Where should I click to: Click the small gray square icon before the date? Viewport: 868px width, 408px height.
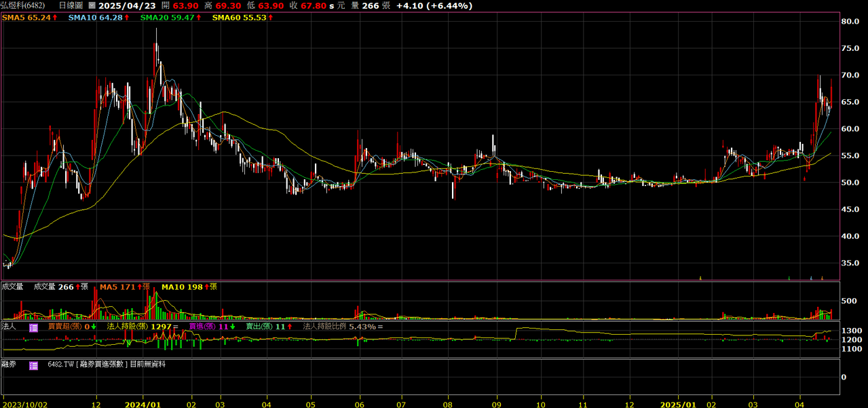pyautogui.click(x=92, y=5)
